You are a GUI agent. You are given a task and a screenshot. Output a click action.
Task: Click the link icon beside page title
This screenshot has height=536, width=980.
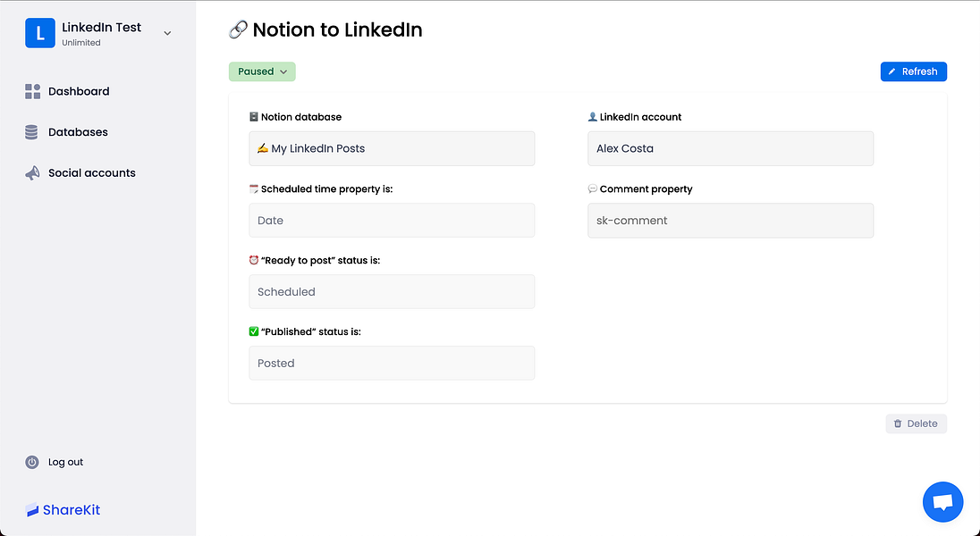238,30
